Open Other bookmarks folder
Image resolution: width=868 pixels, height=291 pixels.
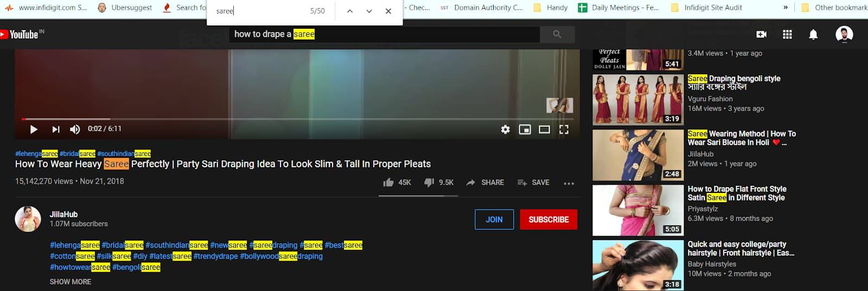click(x=834, y=8)
